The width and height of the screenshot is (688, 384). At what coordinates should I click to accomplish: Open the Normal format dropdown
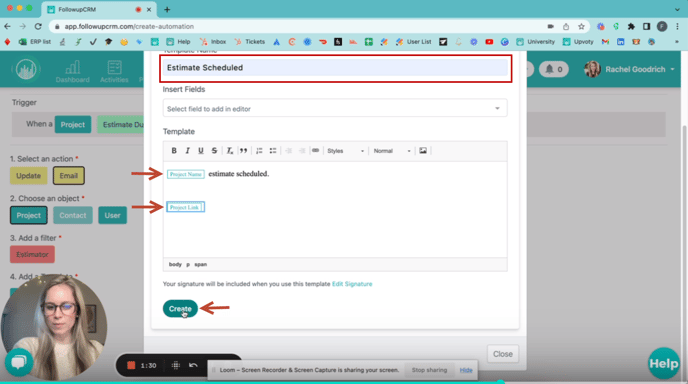pos(392,151)
